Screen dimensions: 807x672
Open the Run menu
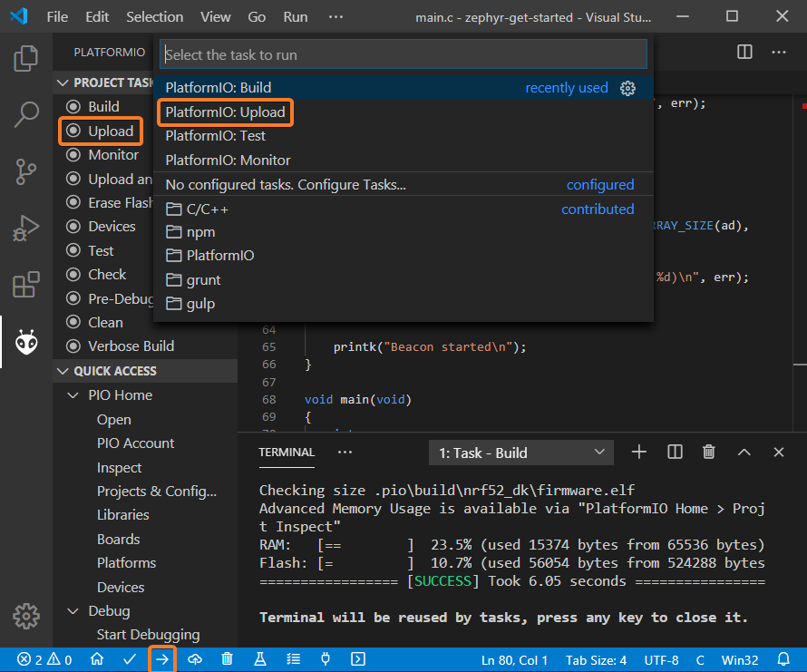click(x=296, y=17)
